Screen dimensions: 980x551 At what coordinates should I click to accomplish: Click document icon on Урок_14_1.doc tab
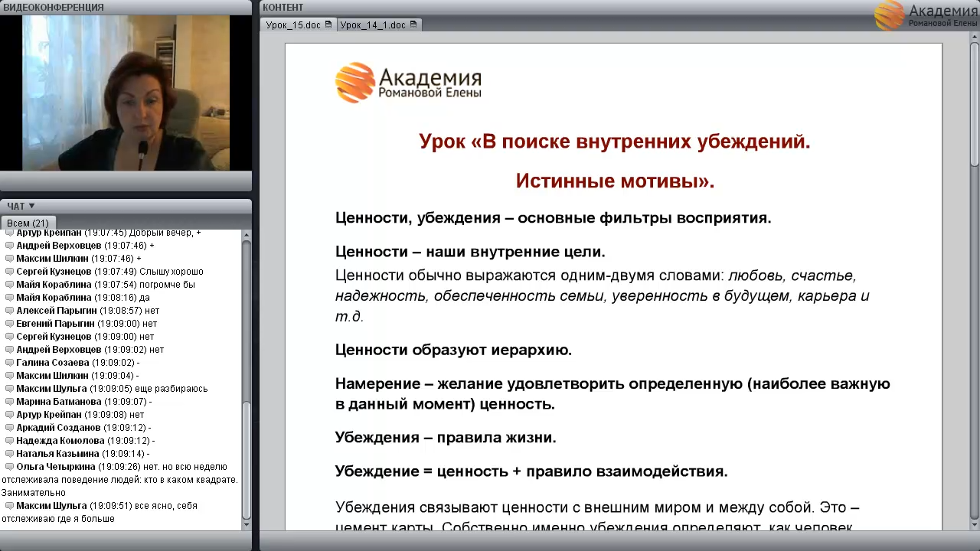(x=413, y=24)
